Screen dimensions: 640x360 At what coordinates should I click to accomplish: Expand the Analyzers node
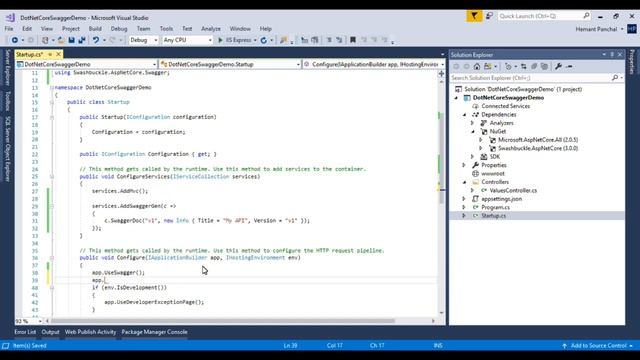[473, 123]
